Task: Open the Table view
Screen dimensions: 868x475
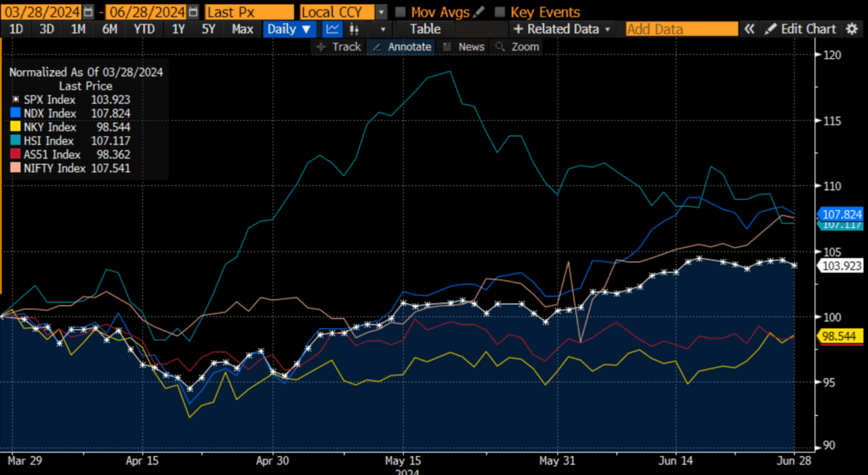Action: point(425,28)
